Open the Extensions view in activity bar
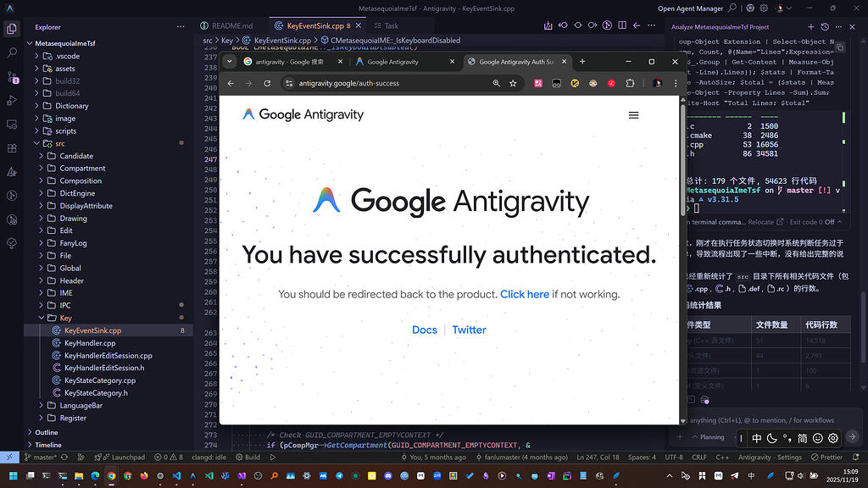 (x=12, y=148)
